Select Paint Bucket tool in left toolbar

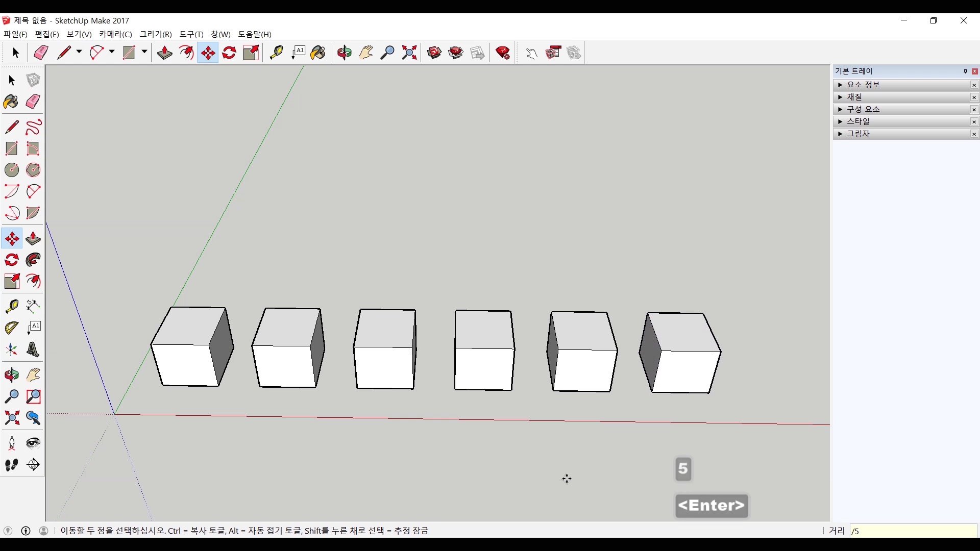point(11,102)
